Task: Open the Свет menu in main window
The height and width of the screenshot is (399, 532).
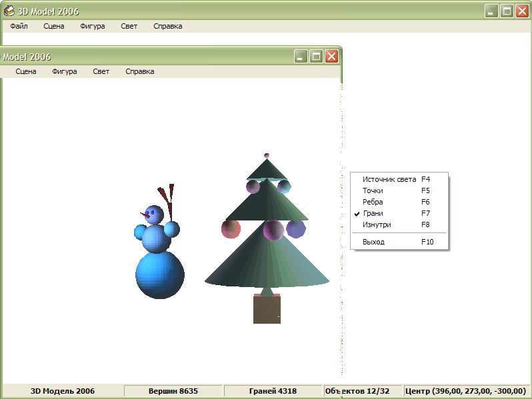Action: click(129, 26)
